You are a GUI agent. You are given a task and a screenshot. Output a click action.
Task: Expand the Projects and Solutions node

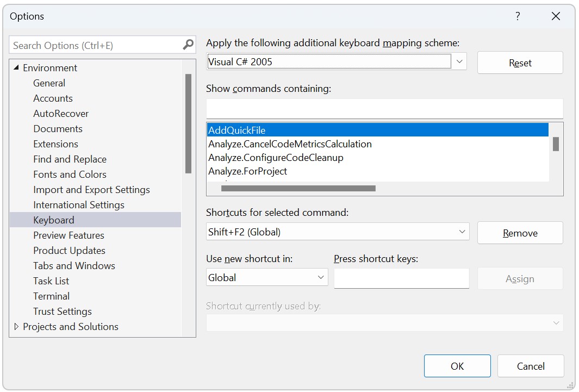[16, 326]
